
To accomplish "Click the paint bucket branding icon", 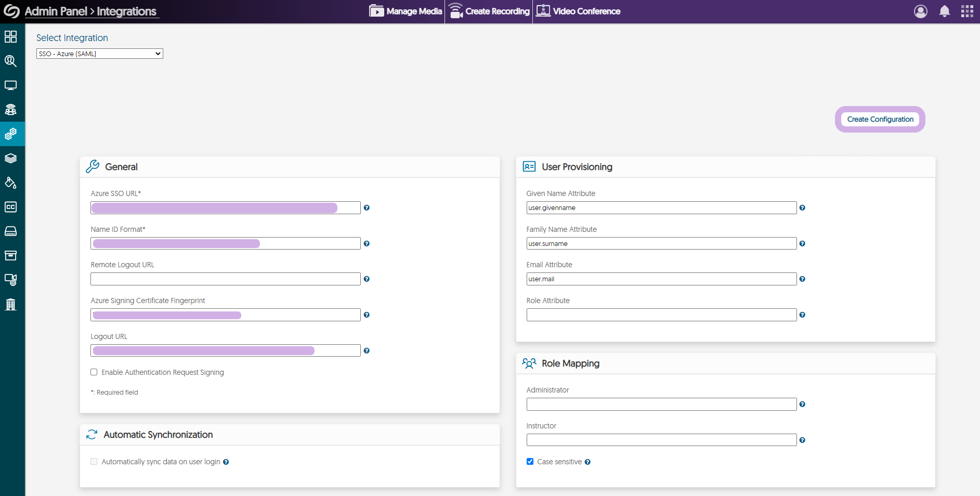I will point(10,182).
